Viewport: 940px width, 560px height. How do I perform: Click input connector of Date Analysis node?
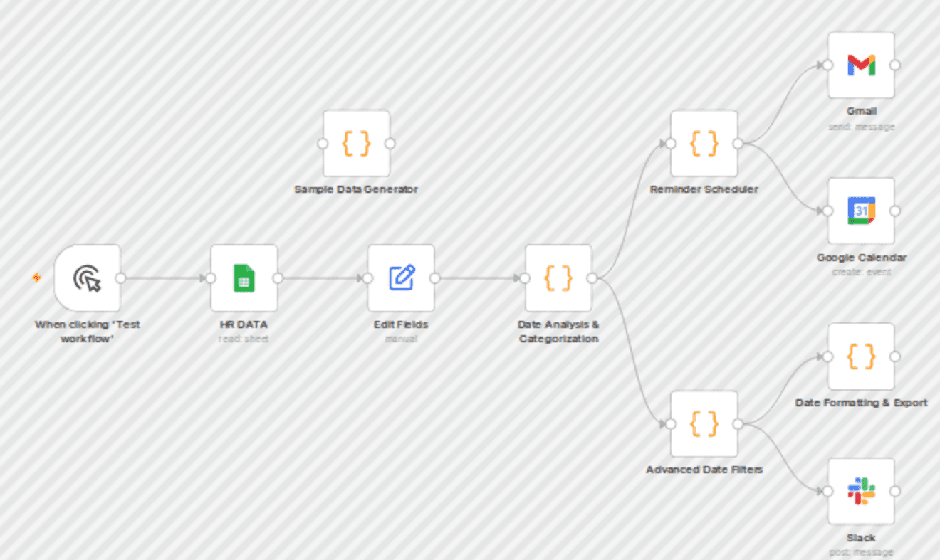525,278
